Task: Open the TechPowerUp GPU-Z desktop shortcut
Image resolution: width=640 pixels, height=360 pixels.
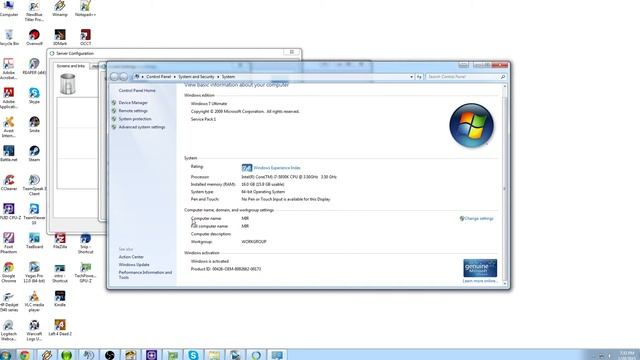Action: (85, 272)
